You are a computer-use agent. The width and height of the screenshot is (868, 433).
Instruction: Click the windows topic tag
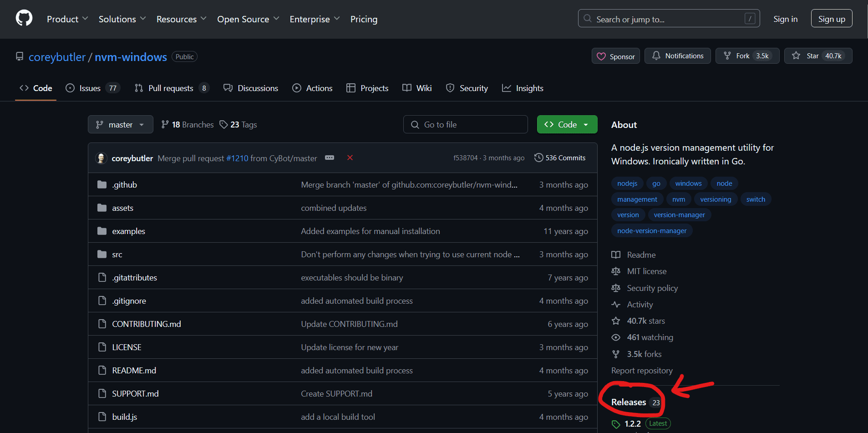click(x=688, y=183)
